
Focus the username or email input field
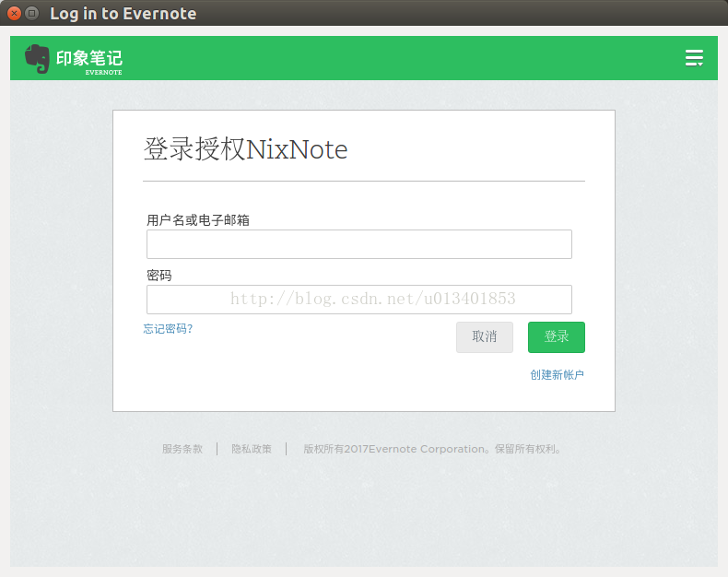click(x=358, y=244)
